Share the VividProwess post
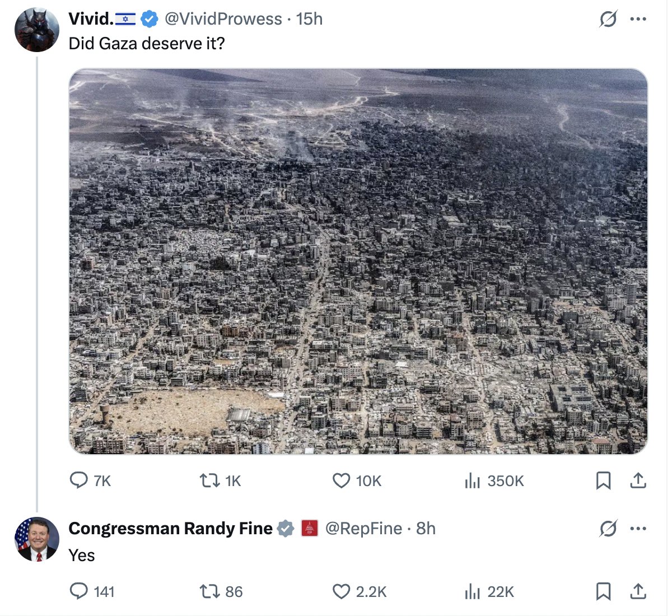This screenshot has height=616, width=672. 638,480
